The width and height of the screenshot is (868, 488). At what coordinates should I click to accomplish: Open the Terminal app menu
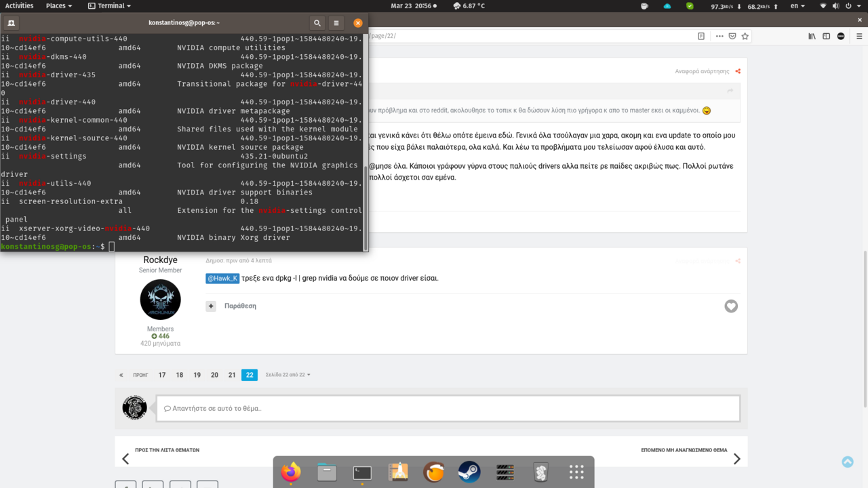[110, 5]
